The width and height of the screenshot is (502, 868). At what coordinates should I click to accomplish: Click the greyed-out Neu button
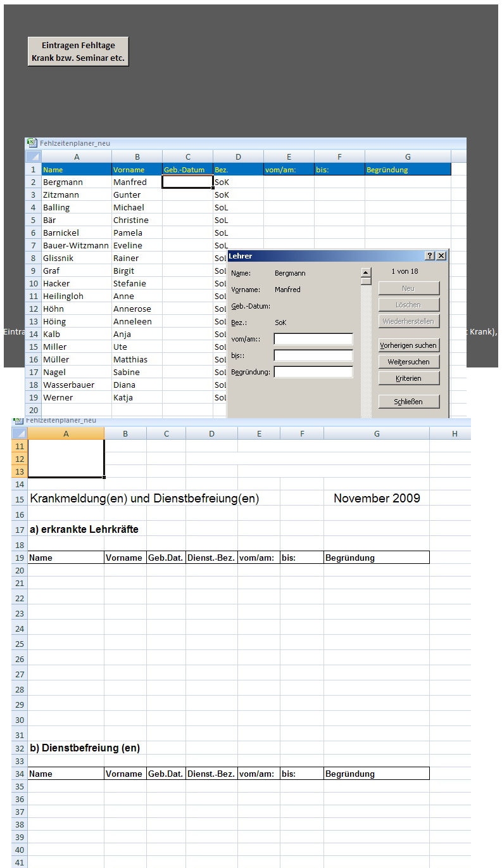pos(409,288)
